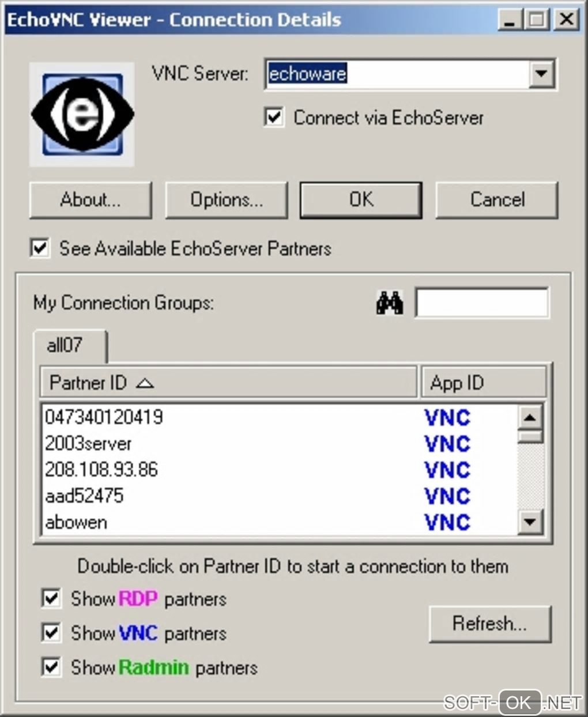Screen dimensions: 588x717
Task: Sort by App ID column header
Action: pyautogui.click(x=484, y=382)
